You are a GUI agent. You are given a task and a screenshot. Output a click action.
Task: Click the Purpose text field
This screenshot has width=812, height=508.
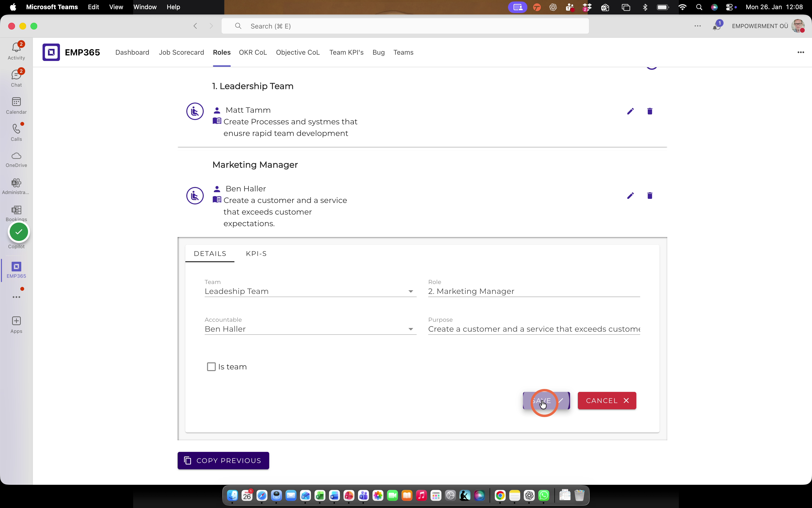point(534,329)
